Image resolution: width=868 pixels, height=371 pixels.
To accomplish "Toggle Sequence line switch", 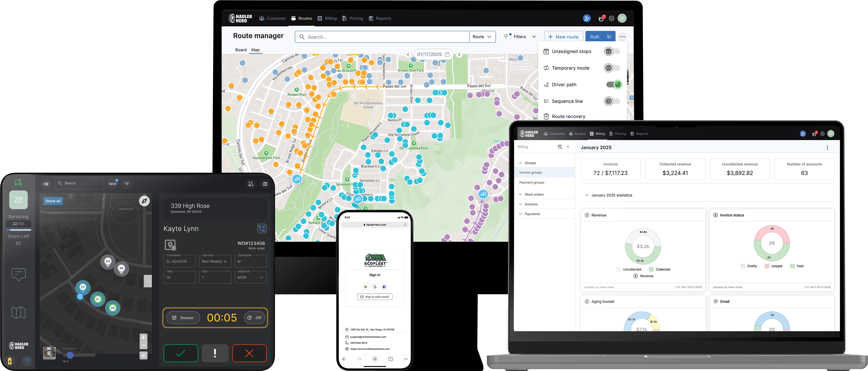I will (x=612, y=101).
